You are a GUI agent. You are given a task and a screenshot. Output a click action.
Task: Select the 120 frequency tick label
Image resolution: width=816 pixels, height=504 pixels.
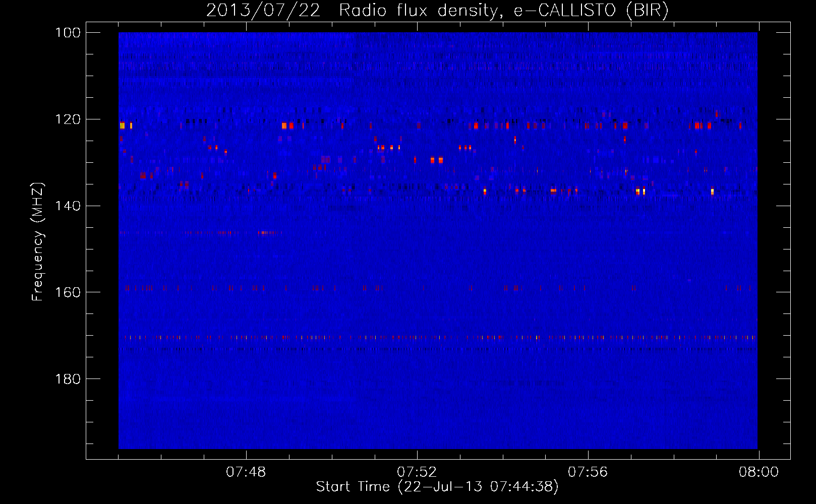coord(68,119)
